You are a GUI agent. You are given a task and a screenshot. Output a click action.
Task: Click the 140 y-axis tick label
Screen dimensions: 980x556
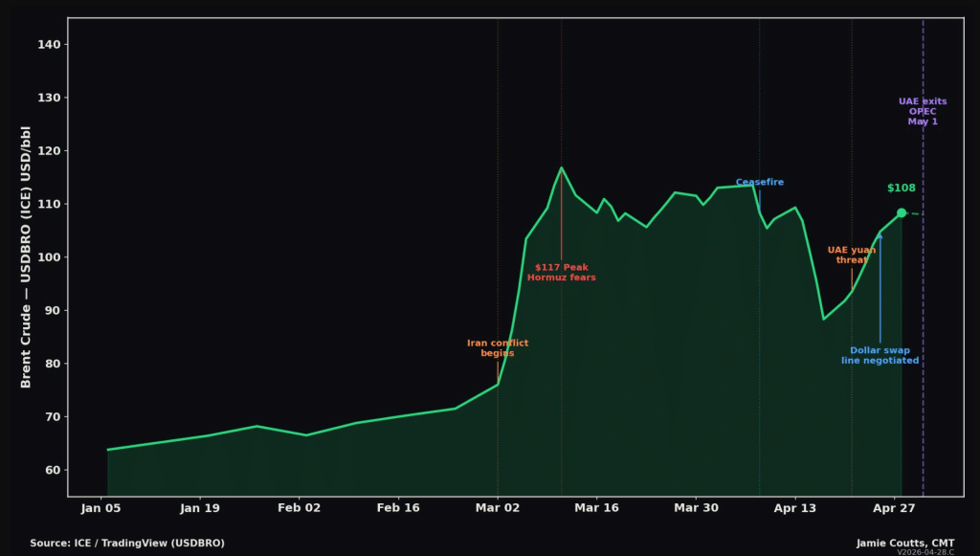coord(52,45)
